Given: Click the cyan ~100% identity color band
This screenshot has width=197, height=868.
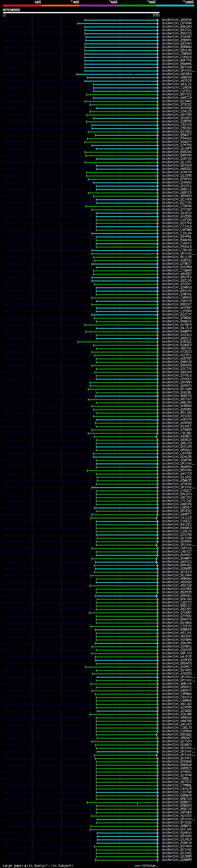Looking at the screenshot, I should pyautogui.click(x=175, y=6).
